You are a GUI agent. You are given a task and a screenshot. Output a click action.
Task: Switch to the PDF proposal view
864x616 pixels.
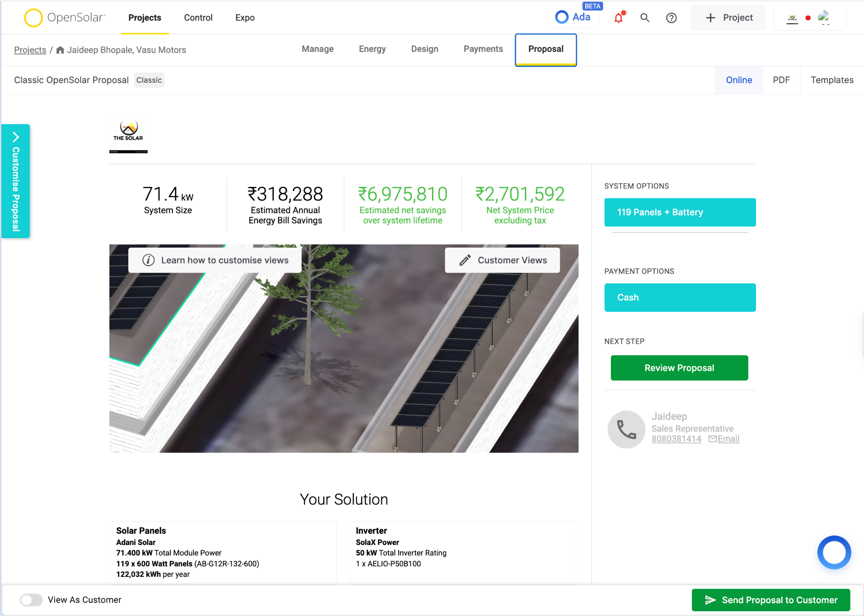[781, 80]
